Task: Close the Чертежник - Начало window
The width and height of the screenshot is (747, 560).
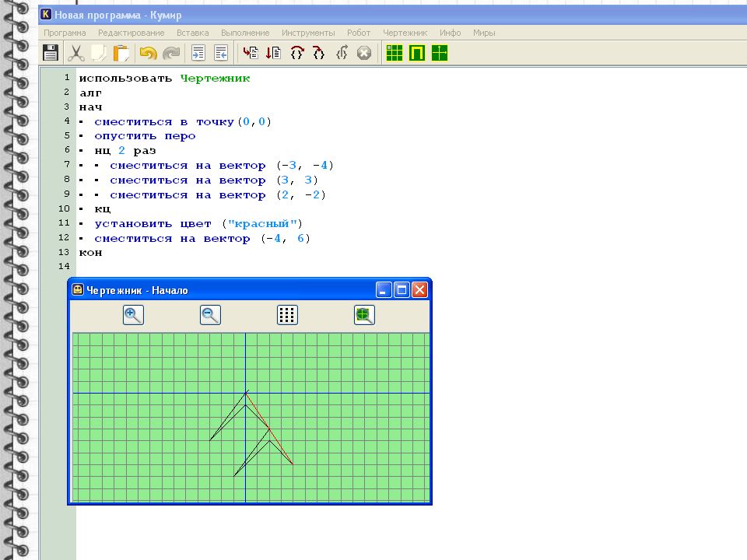Action: click(419, 289)
